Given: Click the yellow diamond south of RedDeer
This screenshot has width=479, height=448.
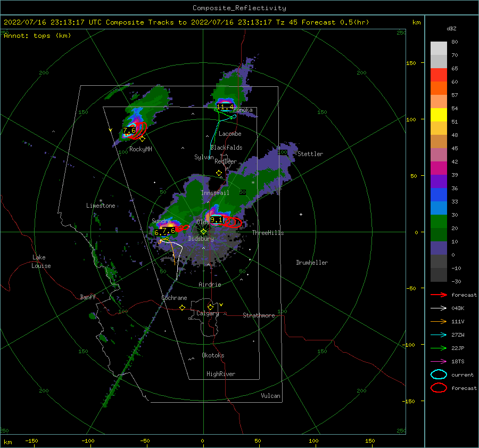Looking at the screenshot, I should click(219, 173).
